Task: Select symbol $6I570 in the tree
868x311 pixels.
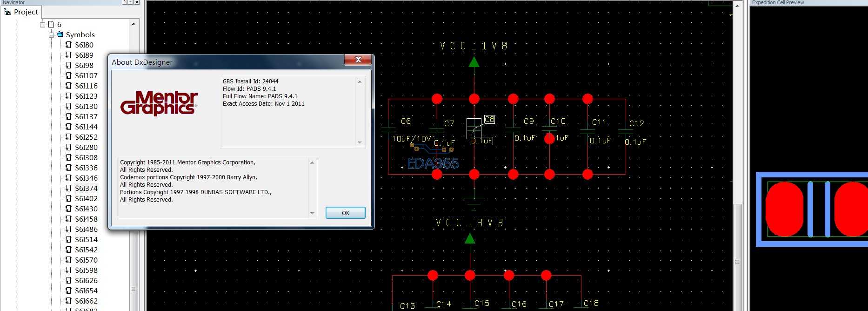Action: tap(86, 260)
